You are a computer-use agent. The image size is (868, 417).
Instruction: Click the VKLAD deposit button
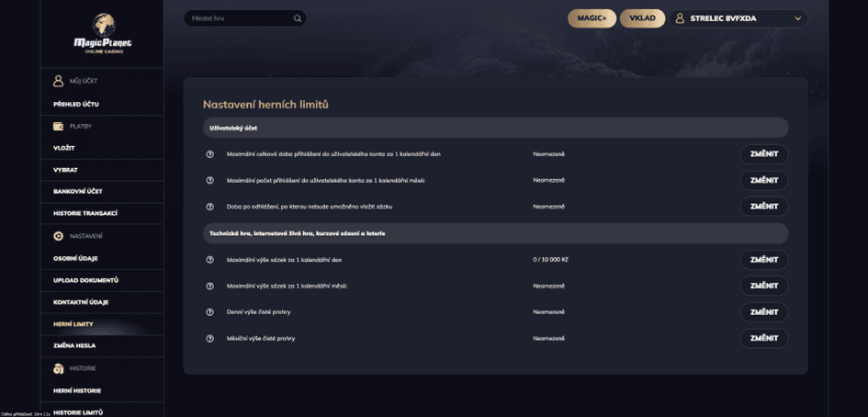click(x=642, y=18)
